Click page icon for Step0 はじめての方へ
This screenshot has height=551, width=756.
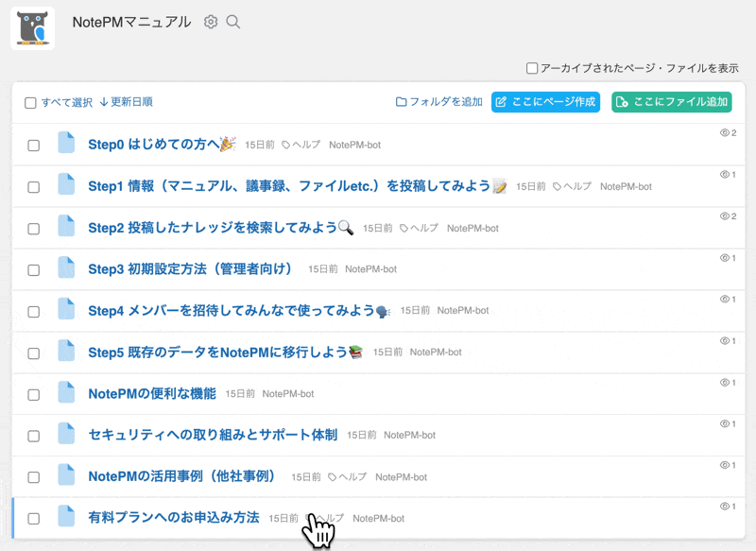click(66, 143)
